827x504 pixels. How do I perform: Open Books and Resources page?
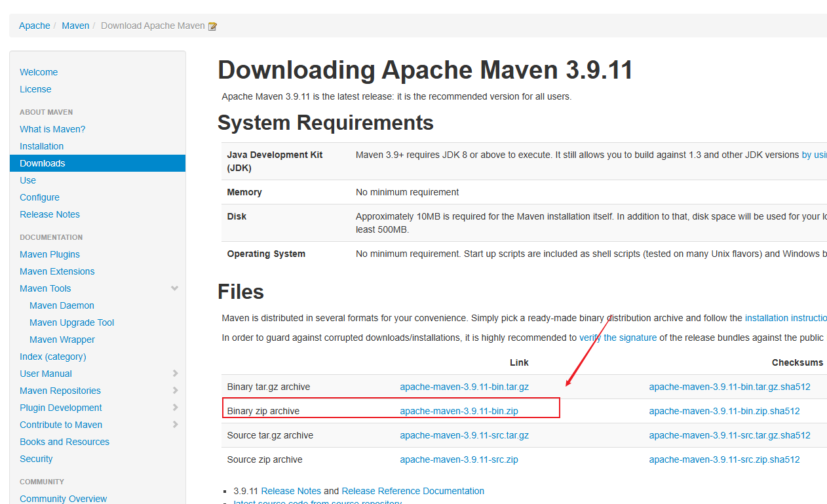pos(64,442)
